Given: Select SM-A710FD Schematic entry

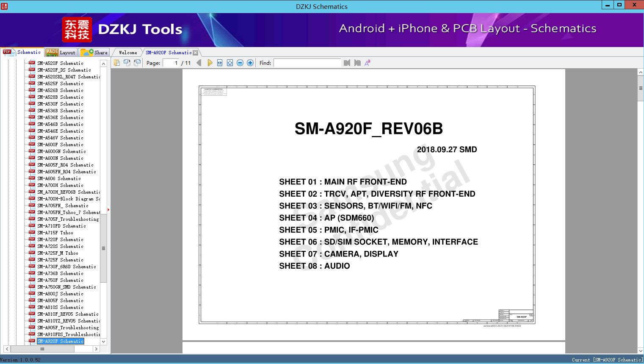Looking at the screenshot, I should pos(61,226).
